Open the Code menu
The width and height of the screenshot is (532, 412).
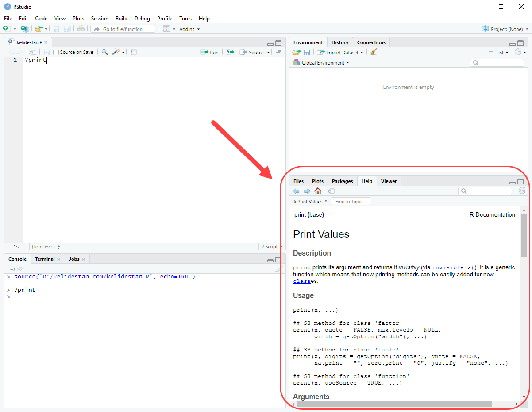pyautogui.click(x=41, y=19)
